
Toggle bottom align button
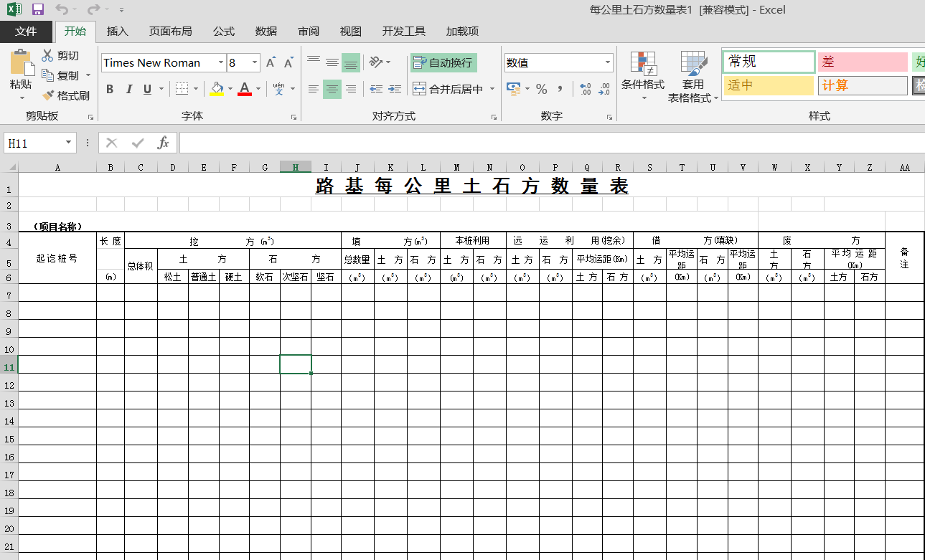[x=351, y=62]
